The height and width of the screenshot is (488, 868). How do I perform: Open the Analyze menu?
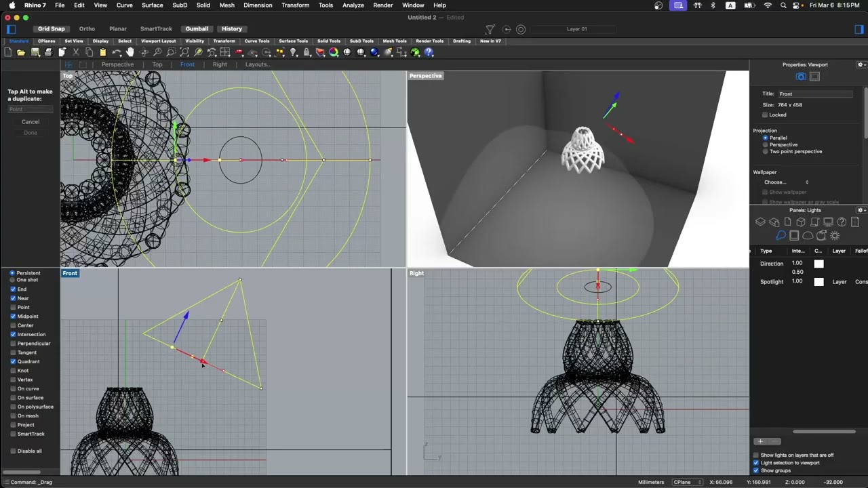point(353,5)
